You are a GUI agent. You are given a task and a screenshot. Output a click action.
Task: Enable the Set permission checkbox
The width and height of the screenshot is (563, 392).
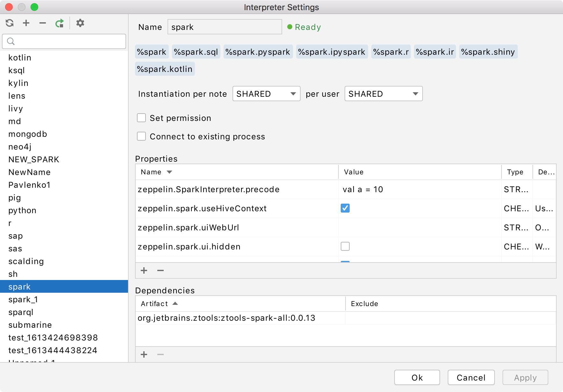141,118
